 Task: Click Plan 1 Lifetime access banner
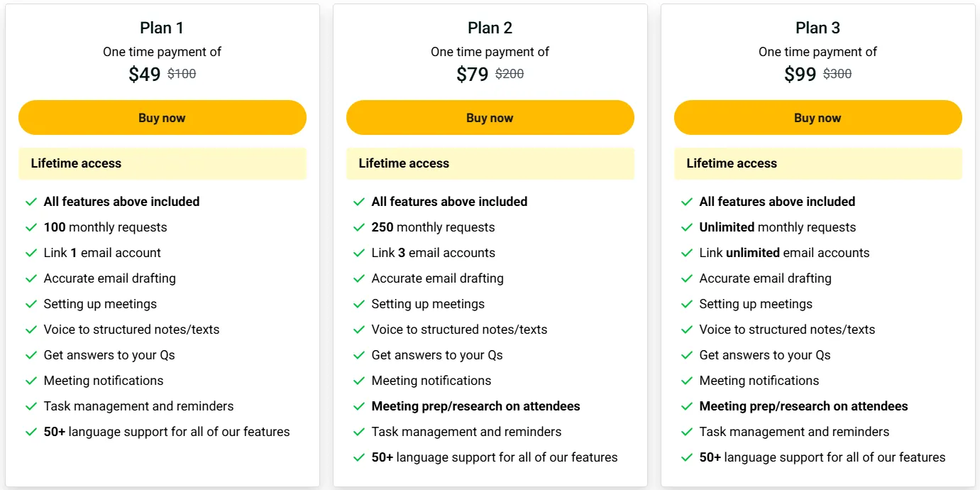pyautogui.click(x=163, y=163)
